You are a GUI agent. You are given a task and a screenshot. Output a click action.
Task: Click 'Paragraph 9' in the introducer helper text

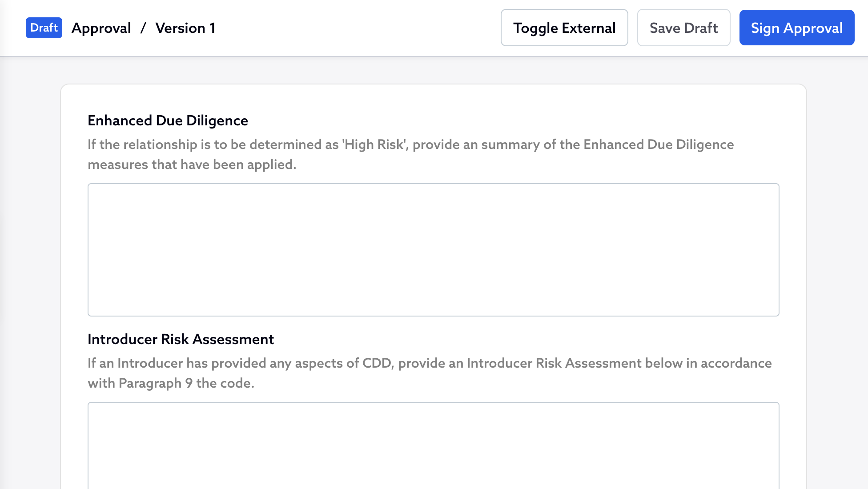pos(156,383)
